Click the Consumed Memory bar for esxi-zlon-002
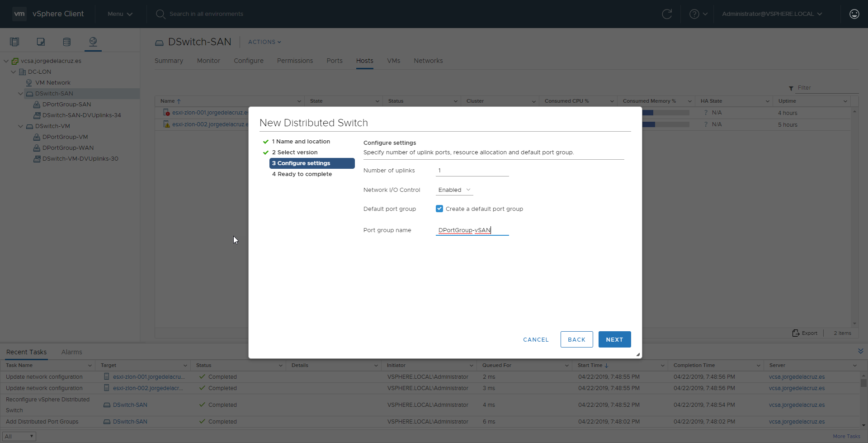Image resolution: width=868 pixels, height=443 pixels. pos(665,124)
